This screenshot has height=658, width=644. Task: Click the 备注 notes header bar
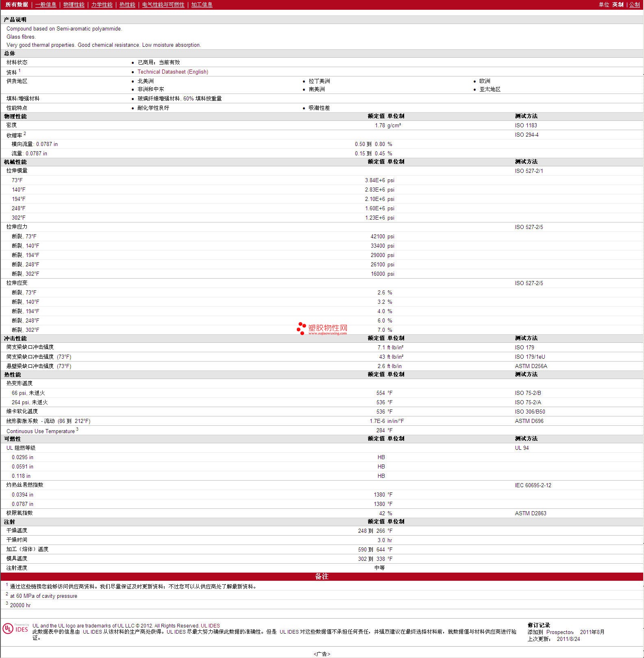(322, 576)
